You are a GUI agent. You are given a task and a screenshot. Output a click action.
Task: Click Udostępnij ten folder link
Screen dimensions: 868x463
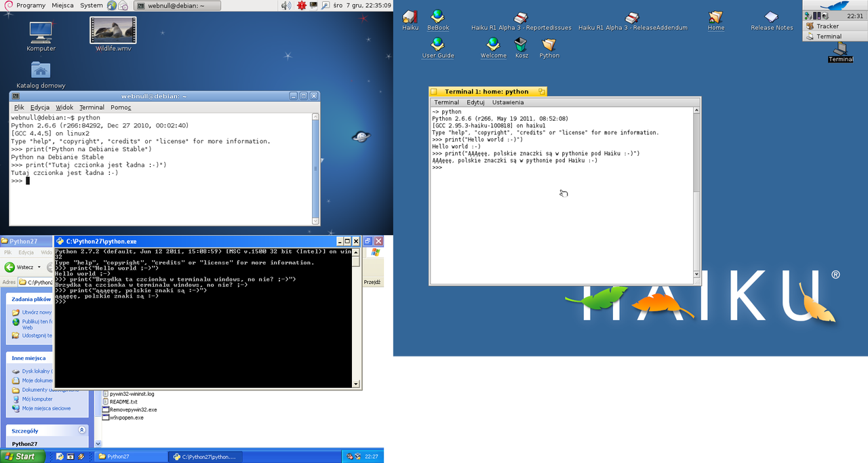33,336
